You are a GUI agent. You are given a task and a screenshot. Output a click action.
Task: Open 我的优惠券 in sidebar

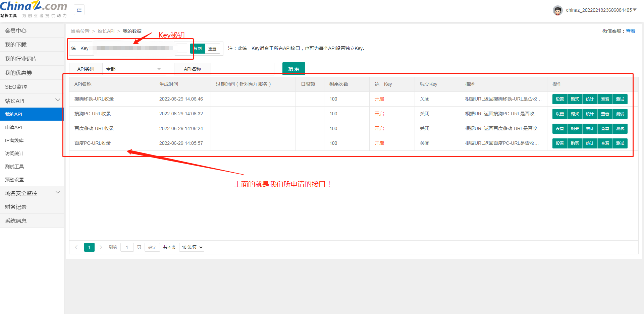32,73
